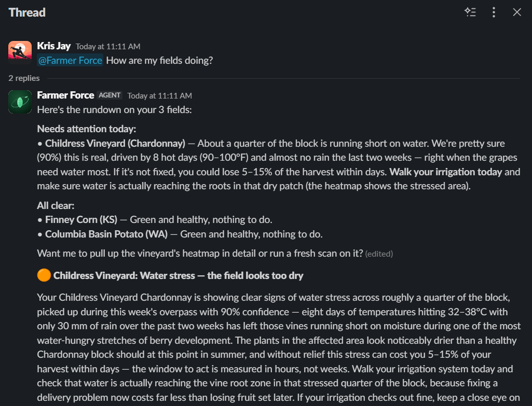Click the AGENT badge next to Farmer Force
The width and height of the screenshot is (532, 406).
coord(110,95)
